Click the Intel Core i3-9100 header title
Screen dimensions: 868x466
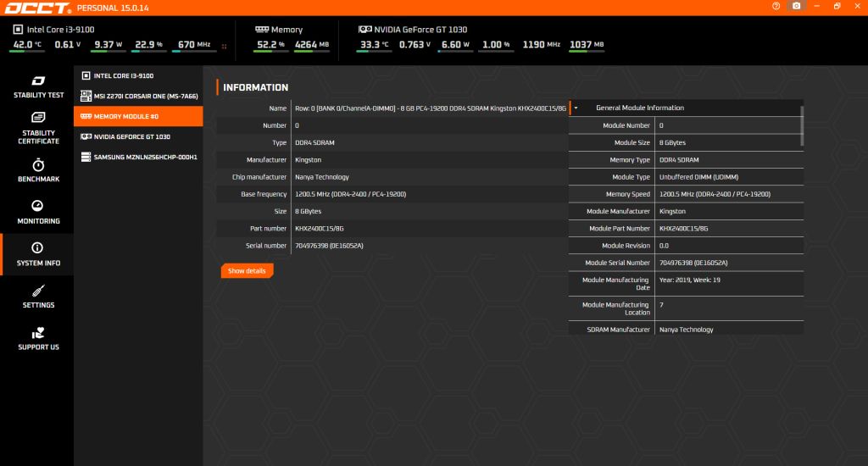tap(60, 30)
